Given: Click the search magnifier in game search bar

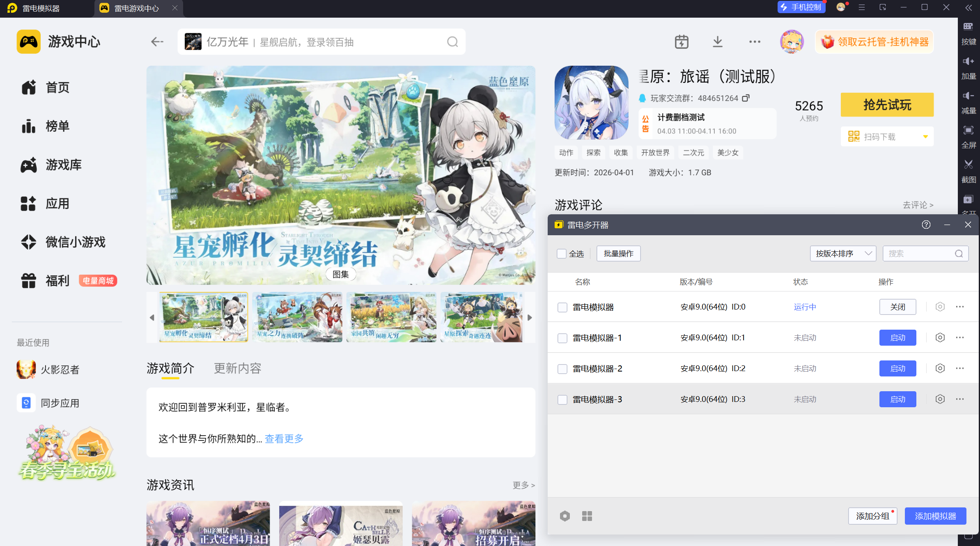Looking at the screenshot, I should point(452,42).
